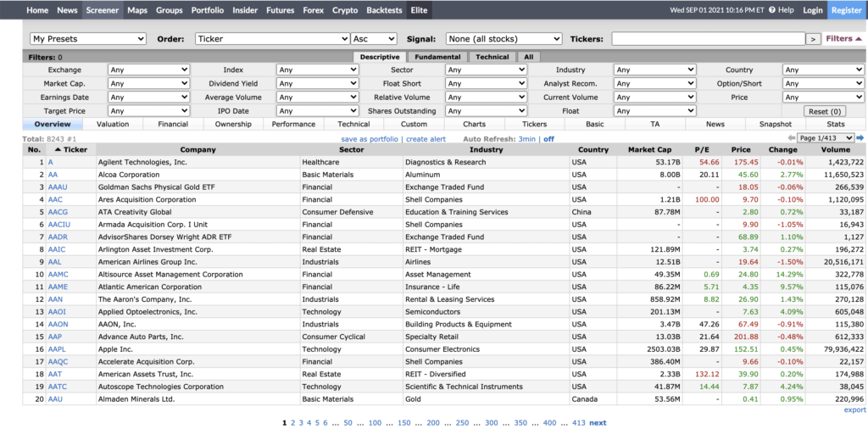Open the AAPL ticker link

point(57,349)
